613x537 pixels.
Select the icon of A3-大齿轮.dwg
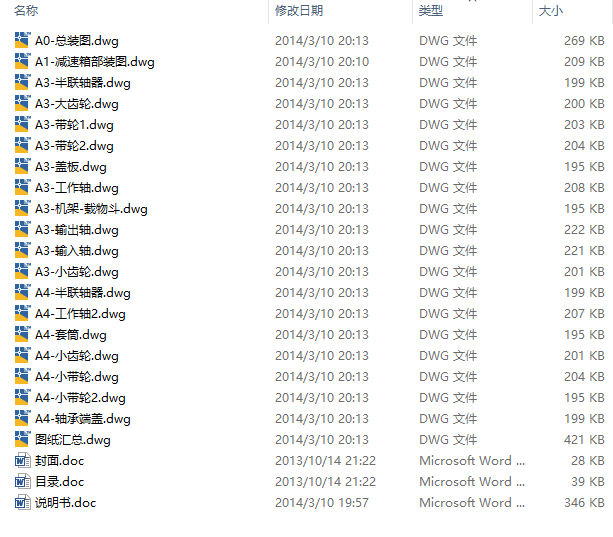22,104
